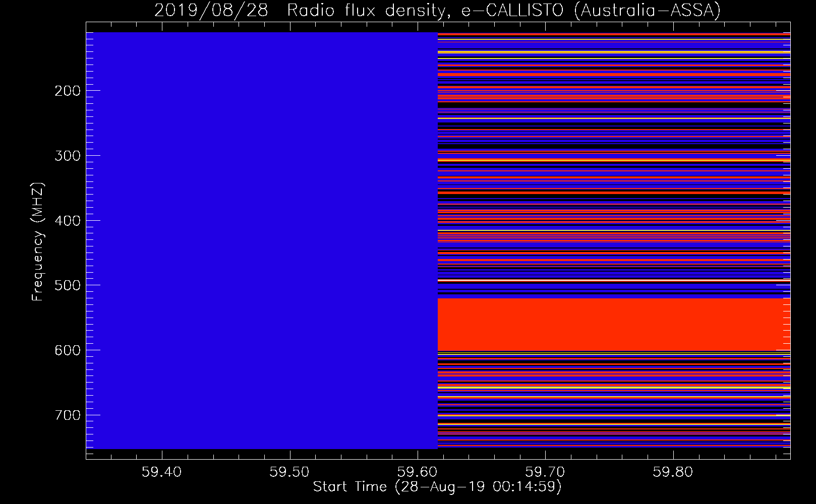Image resolution: width=816 pixels, height=504 pixels.
Task: Click the 59.60 time tick label
Action: [x=418, y=472]
